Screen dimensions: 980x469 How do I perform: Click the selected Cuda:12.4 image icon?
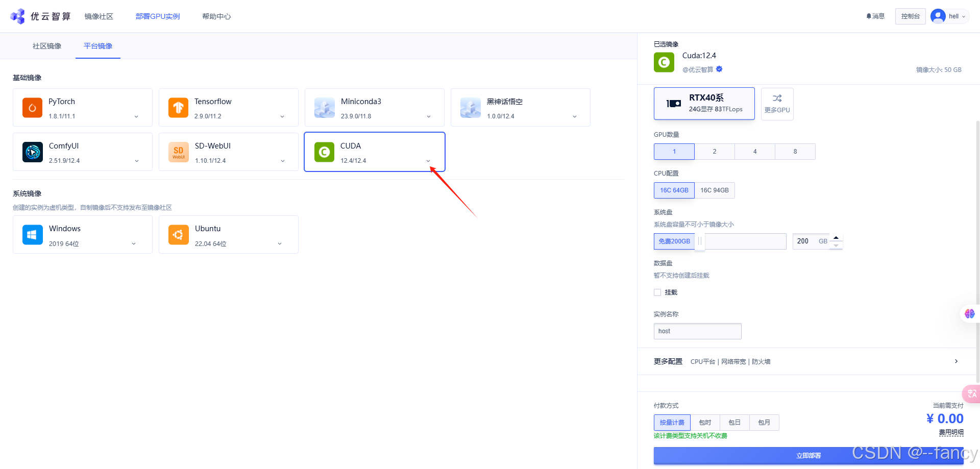664,62
